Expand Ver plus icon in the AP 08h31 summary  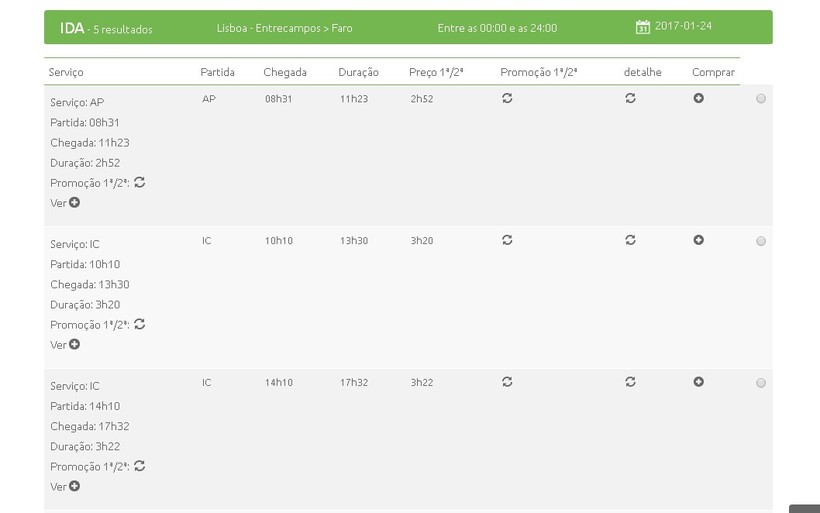pyautogui.click(x=74, y=202)
